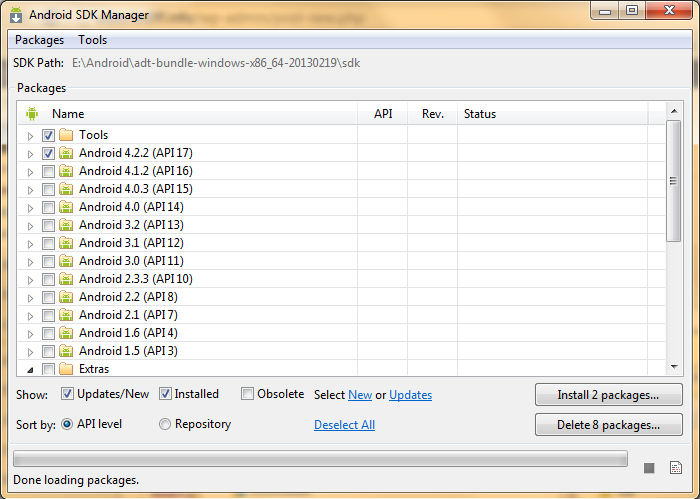Expand the Tools tree node
Viewport: 700px width, 499px height.
[30, 136]
